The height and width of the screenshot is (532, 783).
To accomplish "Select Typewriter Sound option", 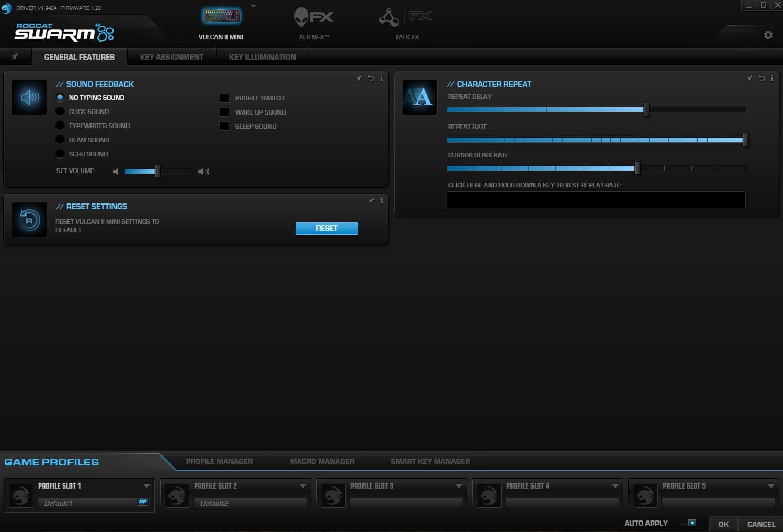I will [x=60, y=126].
